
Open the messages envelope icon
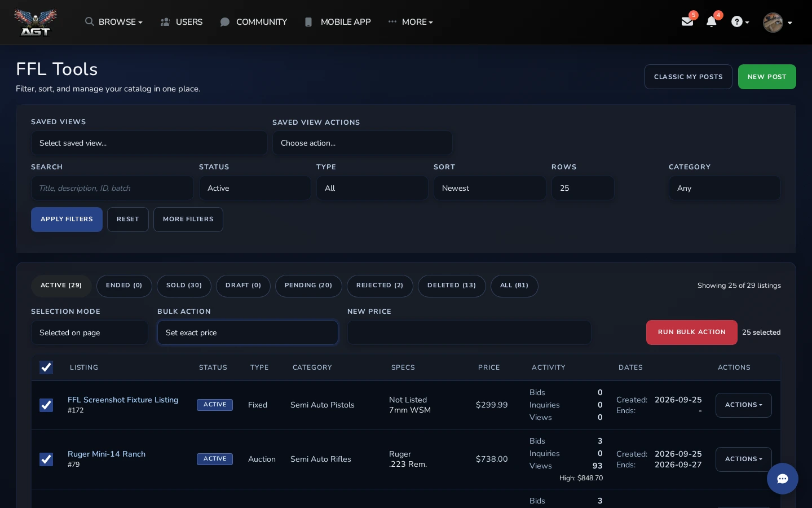click(x=687, y=21)
